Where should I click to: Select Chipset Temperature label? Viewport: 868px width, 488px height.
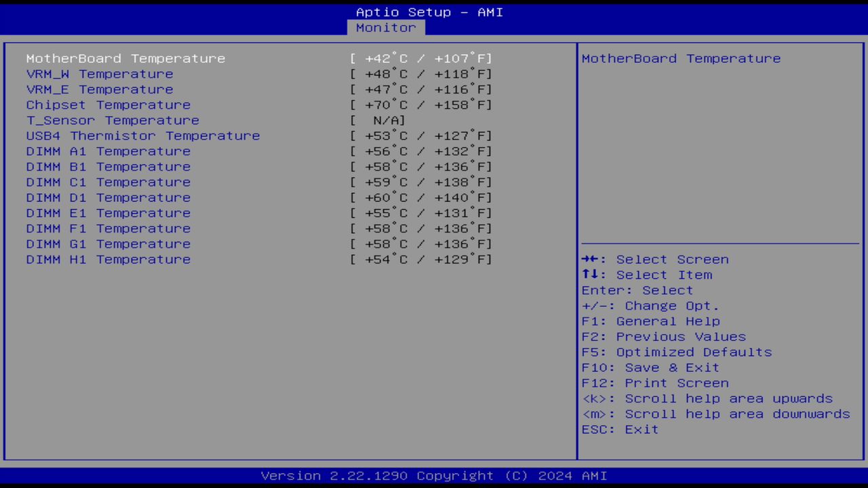[x=108, y=105]
